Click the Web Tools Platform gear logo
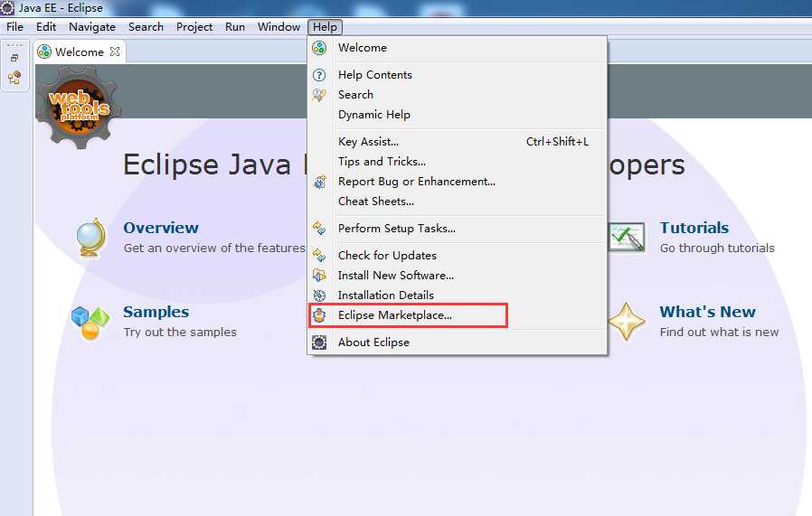 coord(78,108)
